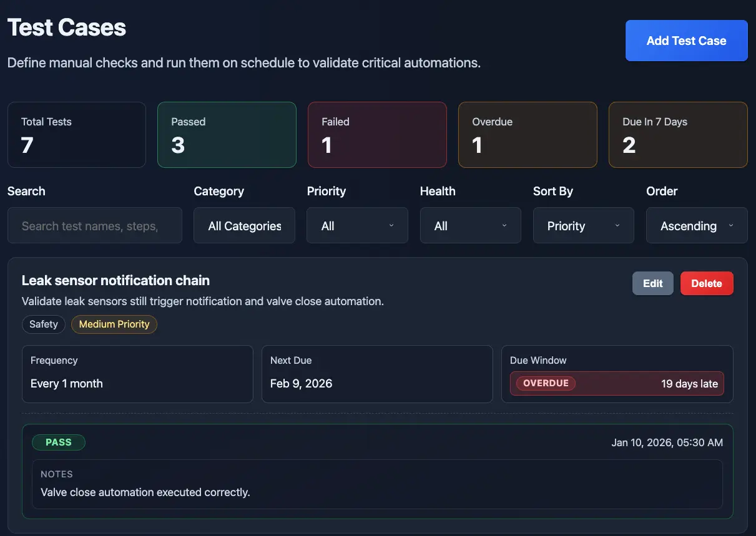Change the Sort By dropdown
The image size is (756, 536).
coord(583,226)
